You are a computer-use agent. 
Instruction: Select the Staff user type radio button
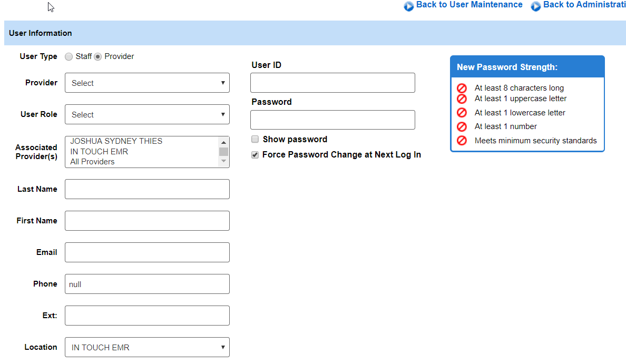69,57
